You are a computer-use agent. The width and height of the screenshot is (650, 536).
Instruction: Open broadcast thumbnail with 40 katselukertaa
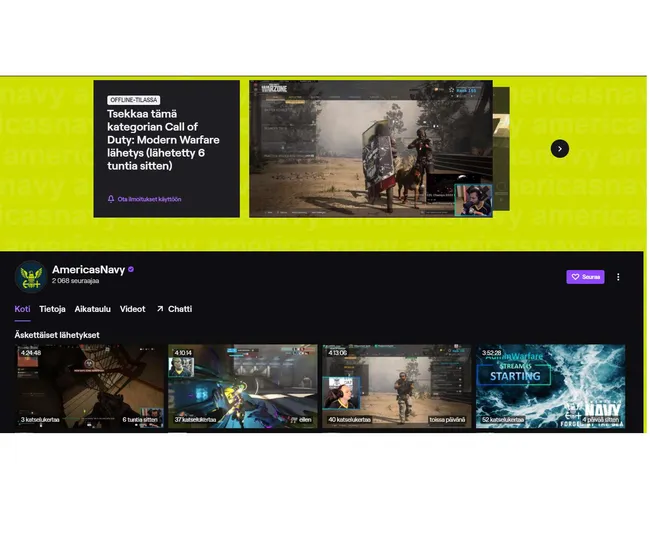pos(397,386)
